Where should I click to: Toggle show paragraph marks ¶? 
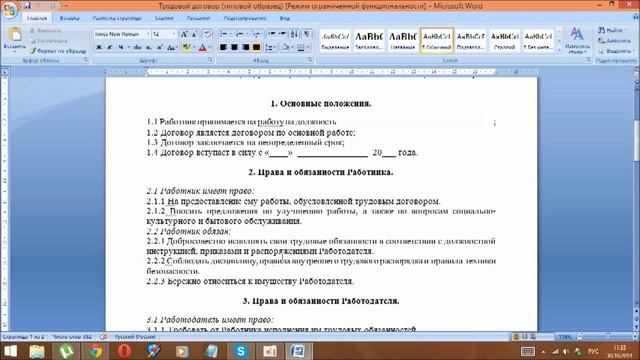click(307, 34)
